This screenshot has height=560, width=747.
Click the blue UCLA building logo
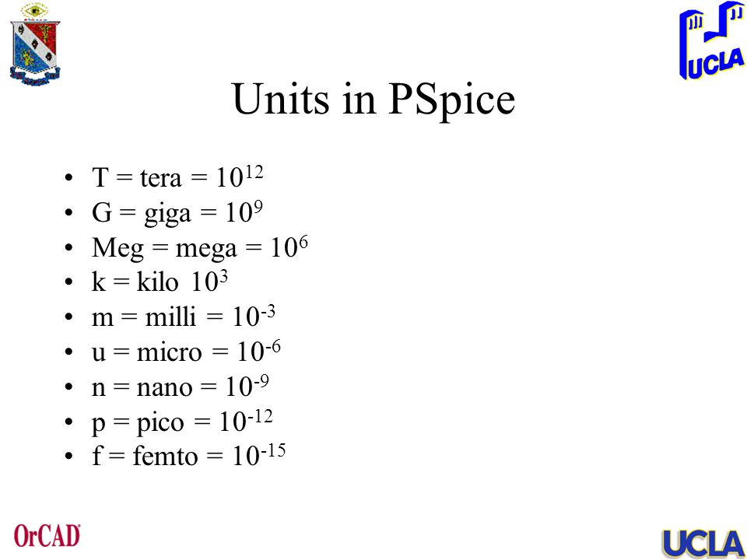712,40
